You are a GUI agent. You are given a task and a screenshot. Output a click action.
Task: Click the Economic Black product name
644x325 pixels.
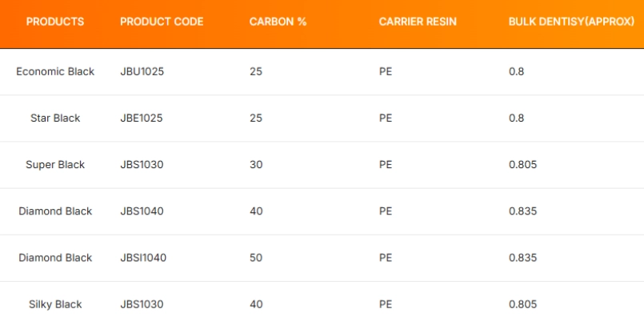point(55,72)
